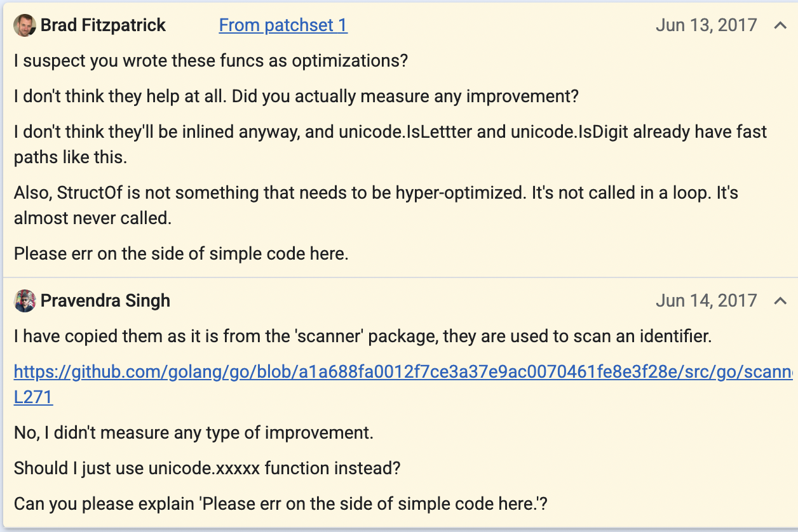Click Brad's 'Please err on the side' closing line
The height and width of the screenshot is (532, 798).
[x=181, y=253]
